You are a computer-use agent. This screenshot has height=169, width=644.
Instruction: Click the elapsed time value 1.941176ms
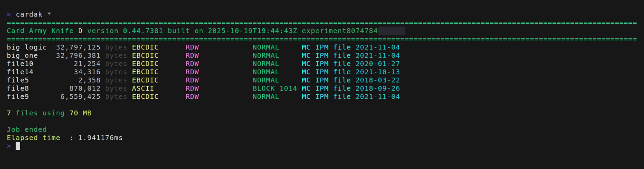(100, 138)
